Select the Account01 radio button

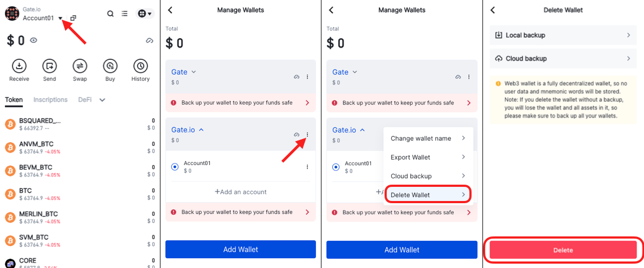(x=175, y=167)
